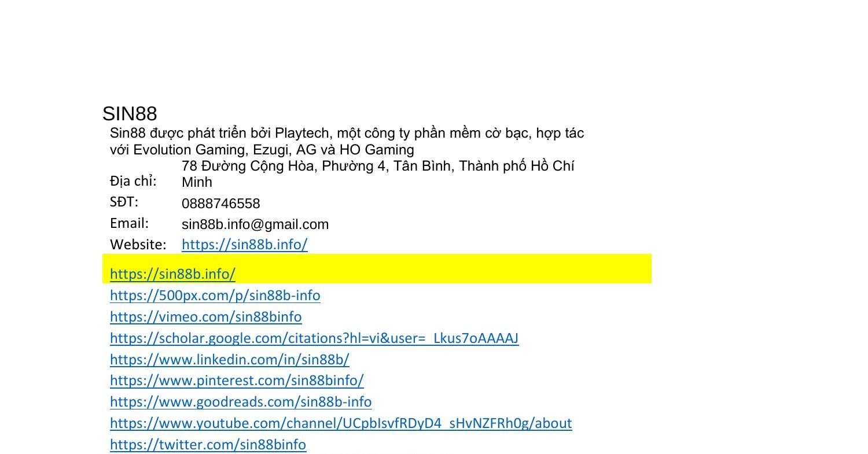This screenshot has height=454, width=868.
Task: Open the YouTube channel about link
Action: click(x=340, y=423)
